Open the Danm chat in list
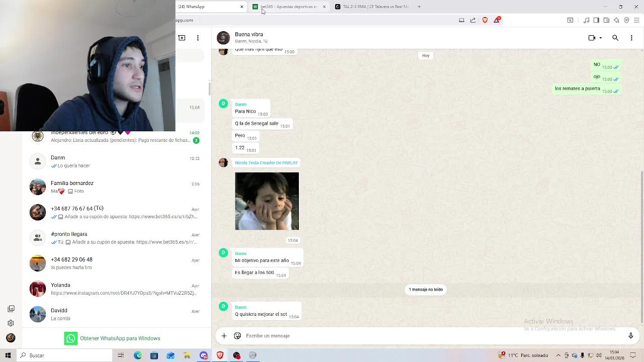Viewport: 644px width, 362px height. click(116, 161)
